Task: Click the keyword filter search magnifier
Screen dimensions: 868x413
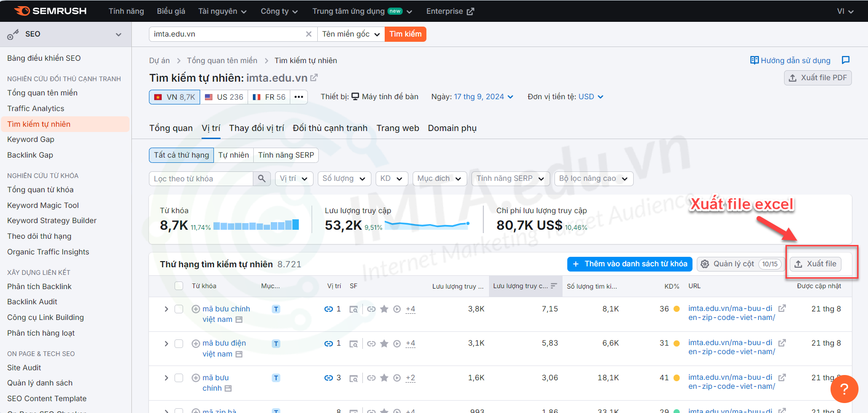Action: [x=262, y=178]
